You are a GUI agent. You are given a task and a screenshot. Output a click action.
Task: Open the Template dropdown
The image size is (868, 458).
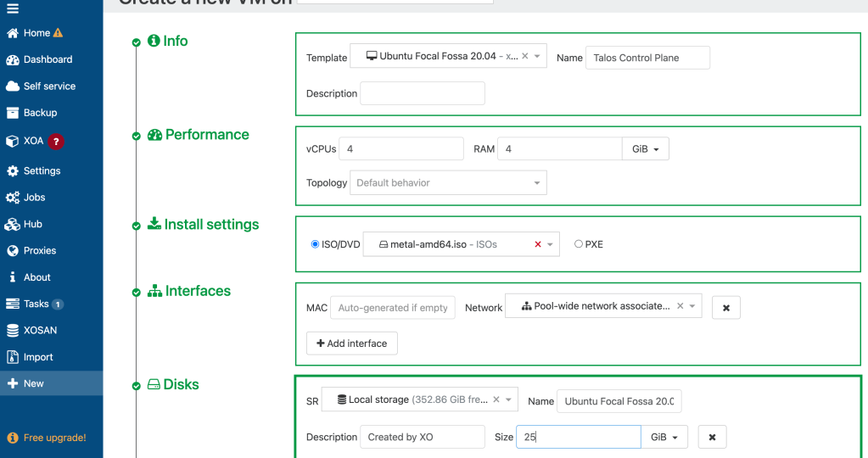point(538,57)
